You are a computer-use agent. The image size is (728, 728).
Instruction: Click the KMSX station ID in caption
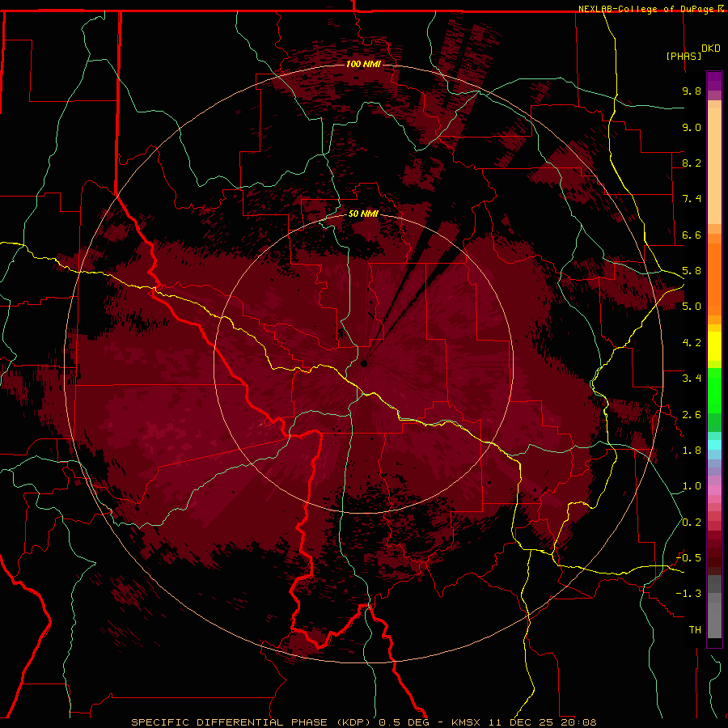(465, 722)
